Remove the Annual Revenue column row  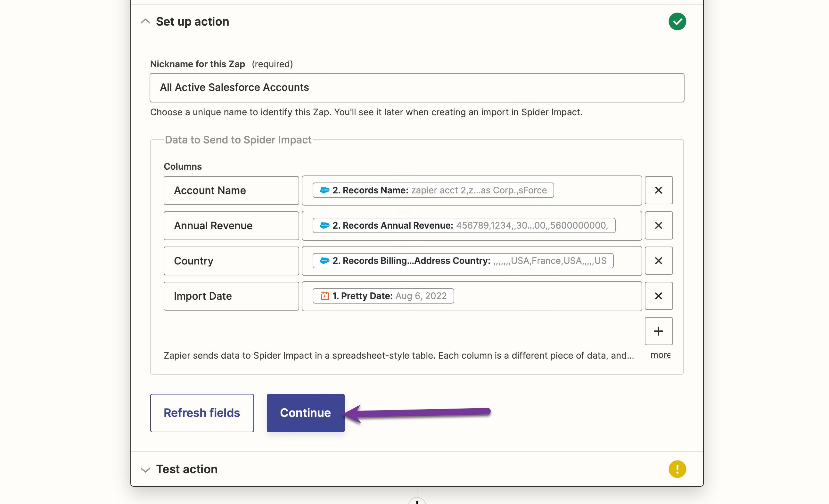pyautogui.click(x=658, y=226)
